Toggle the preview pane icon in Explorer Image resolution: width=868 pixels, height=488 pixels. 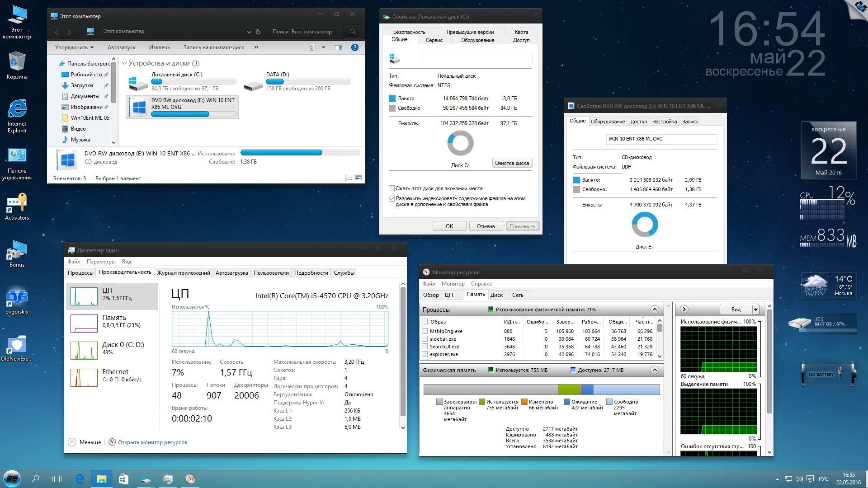click(x=338, y=47)
